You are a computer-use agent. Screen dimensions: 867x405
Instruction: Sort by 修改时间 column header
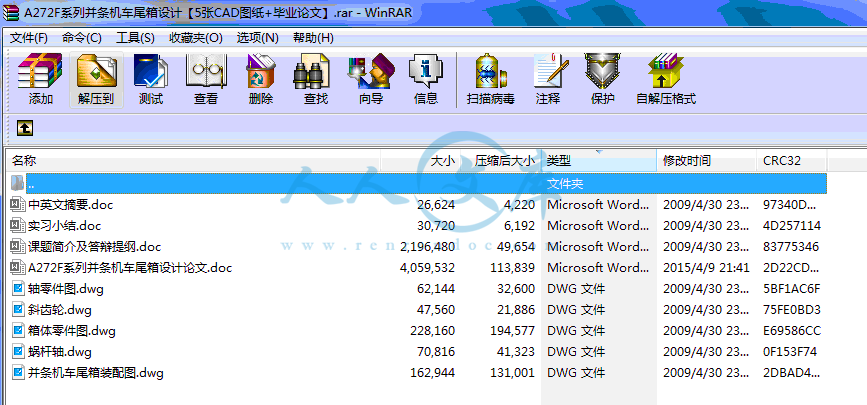point(707,161)
